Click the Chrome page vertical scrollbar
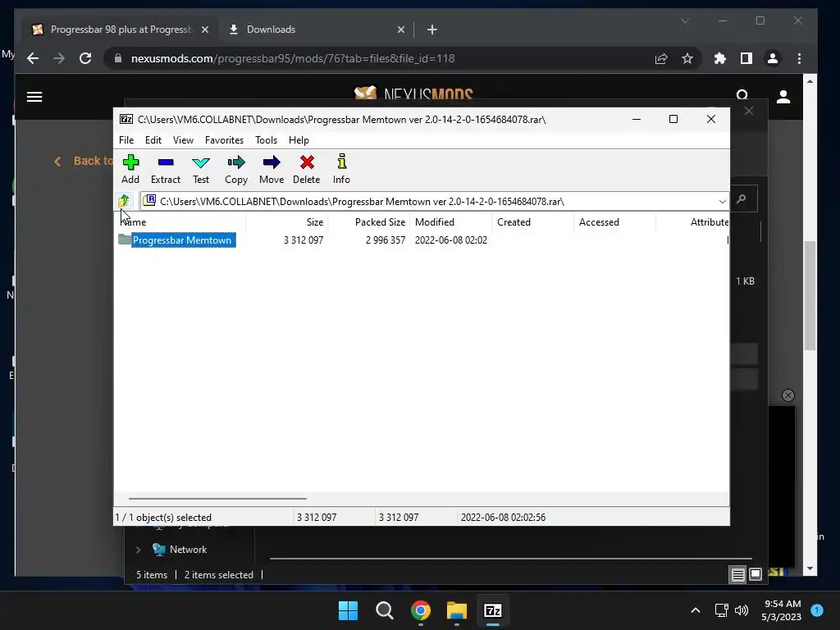 [x=810, y=295]
